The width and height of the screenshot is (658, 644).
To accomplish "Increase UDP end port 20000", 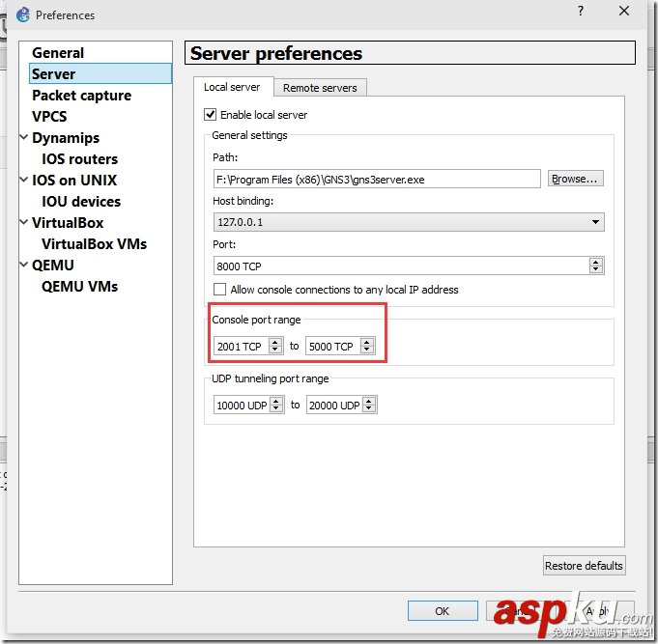I will pyautogui.click(x=369, y=401).
